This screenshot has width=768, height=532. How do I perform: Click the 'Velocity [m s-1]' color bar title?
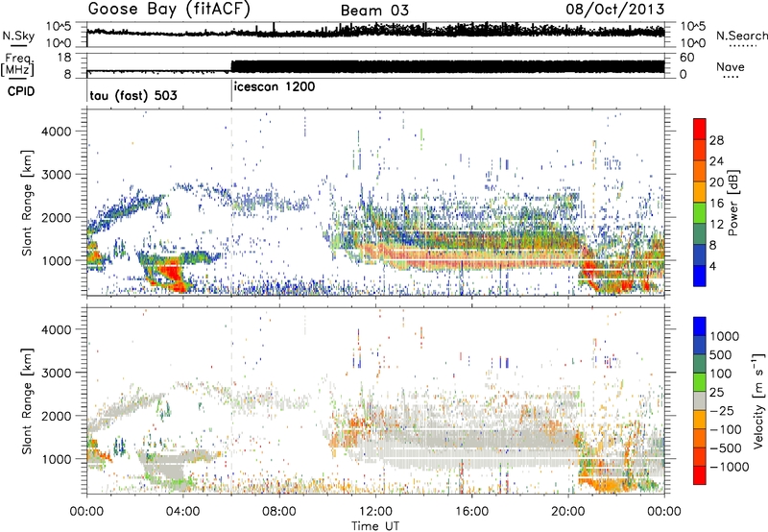[758, 400]
